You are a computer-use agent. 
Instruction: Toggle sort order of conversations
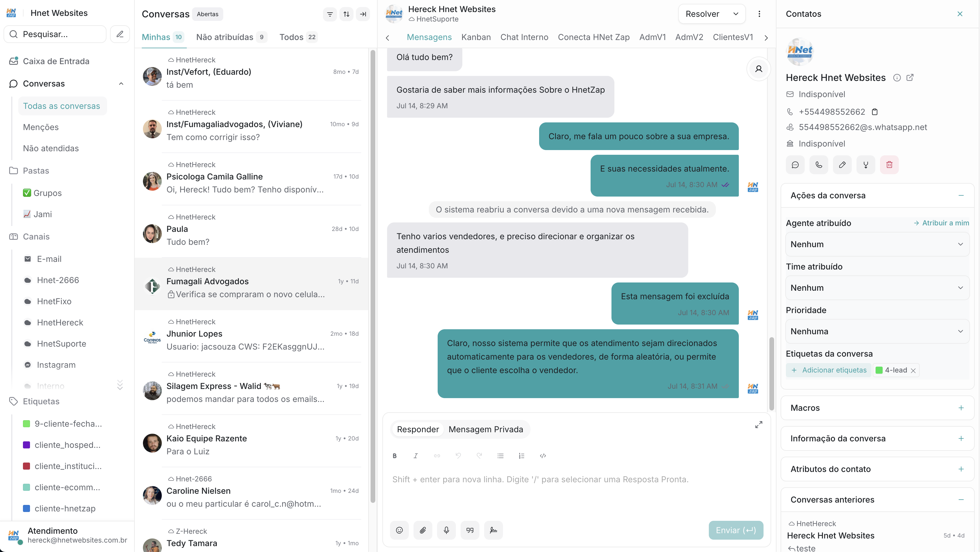tap(346, 14)
